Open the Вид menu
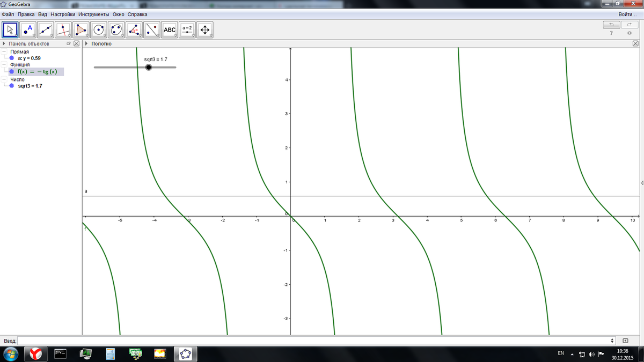The height and width of the screenshot is (362, 644). [x=43, y=14]
